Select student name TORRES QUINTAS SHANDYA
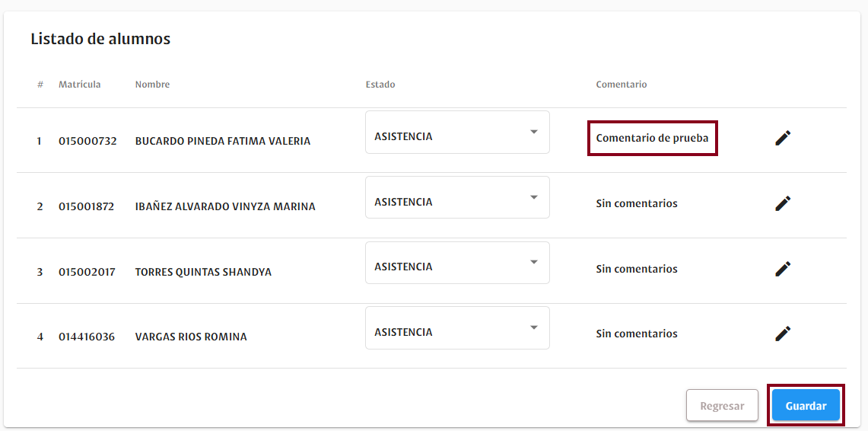Viewport: 868px width, 431px height. (203, 272)
